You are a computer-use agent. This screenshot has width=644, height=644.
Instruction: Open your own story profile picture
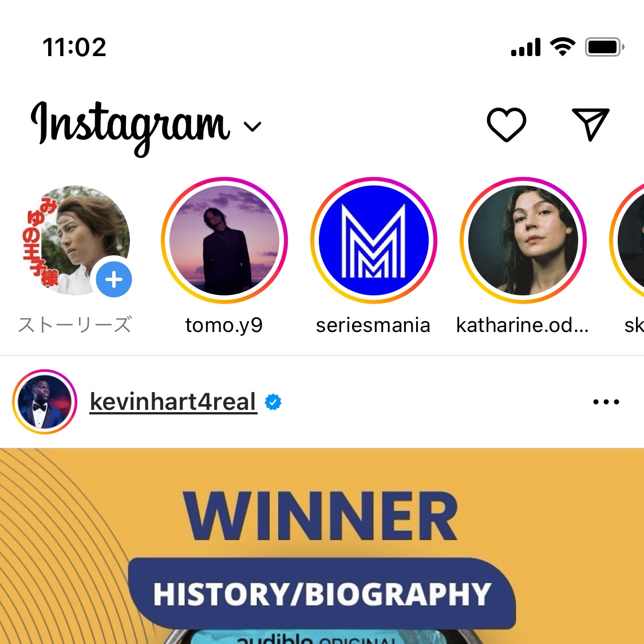coord(75,240)
